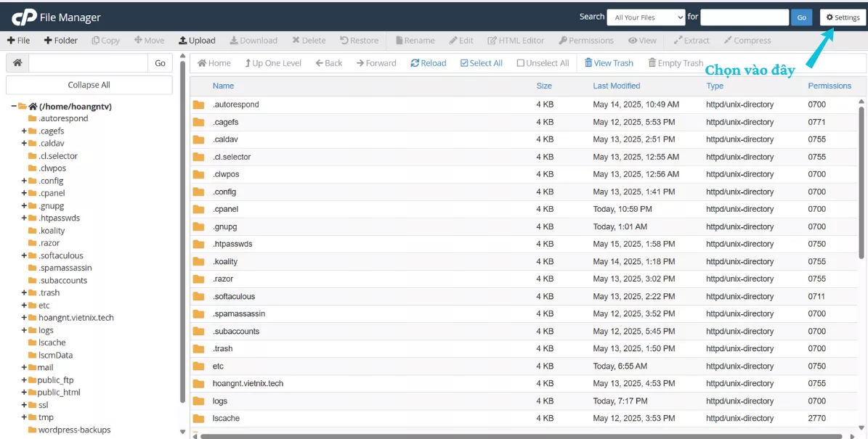Click the home icon beside path field

[x=17, y=63]
